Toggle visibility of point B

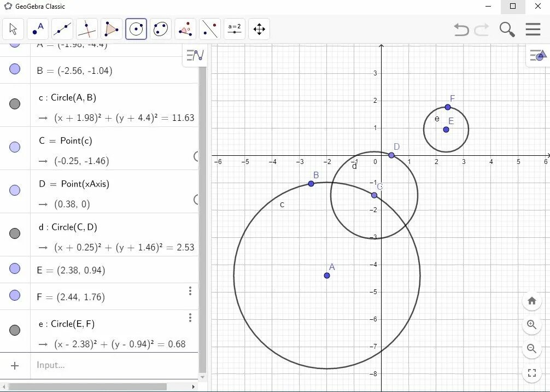click(15, 69)
